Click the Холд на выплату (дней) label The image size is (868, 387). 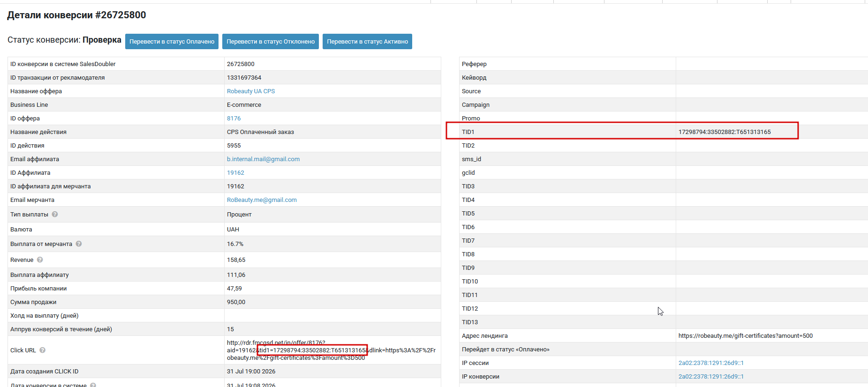[x=45, y=316]
